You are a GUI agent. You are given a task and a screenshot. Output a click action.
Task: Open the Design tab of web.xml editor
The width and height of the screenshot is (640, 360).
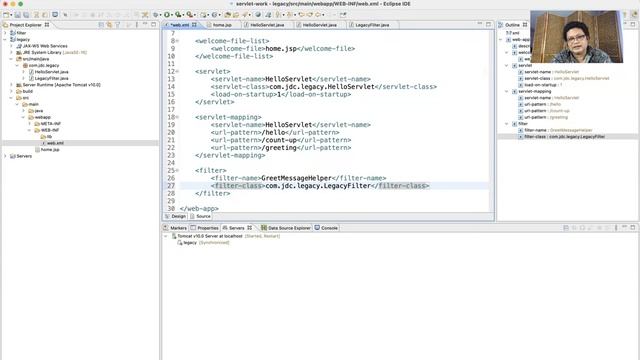coord(176,216)
